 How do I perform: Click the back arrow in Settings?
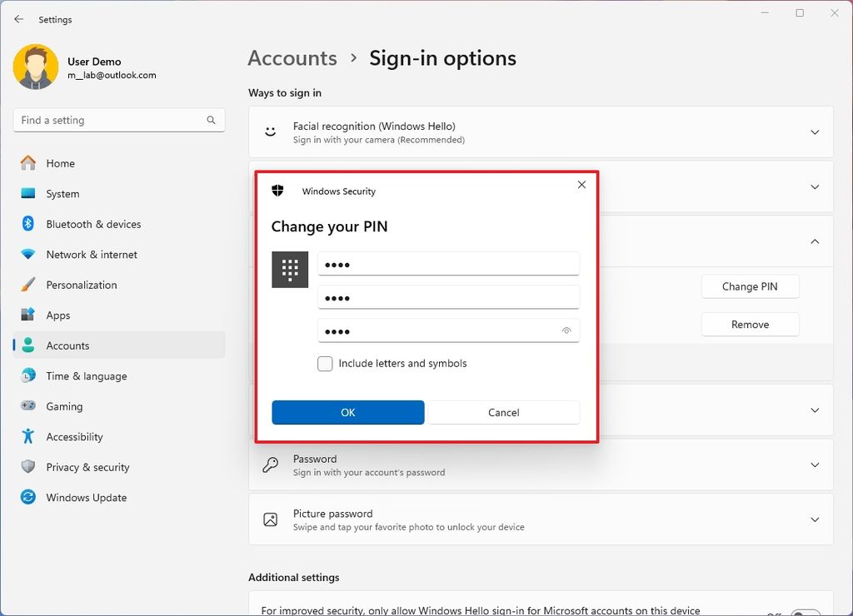pyautogui.click(x=18, y=18)
